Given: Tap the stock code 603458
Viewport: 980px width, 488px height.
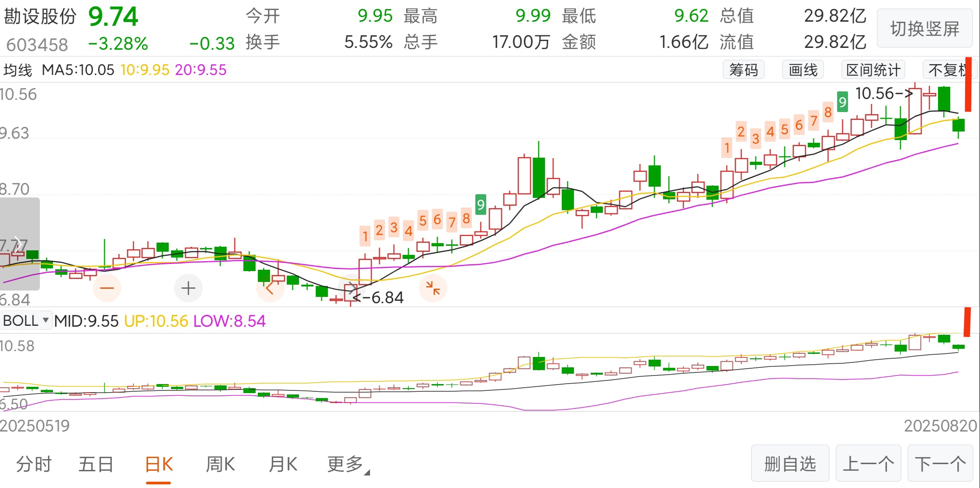Looking at the screenshot, I should (x=37, y=45).
